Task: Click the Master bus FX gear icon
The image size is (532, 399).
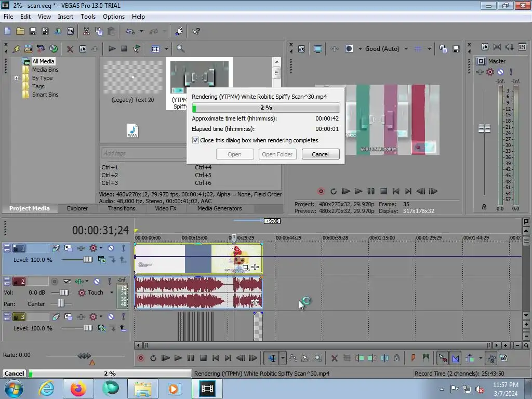Action: (x=490, y=72)
